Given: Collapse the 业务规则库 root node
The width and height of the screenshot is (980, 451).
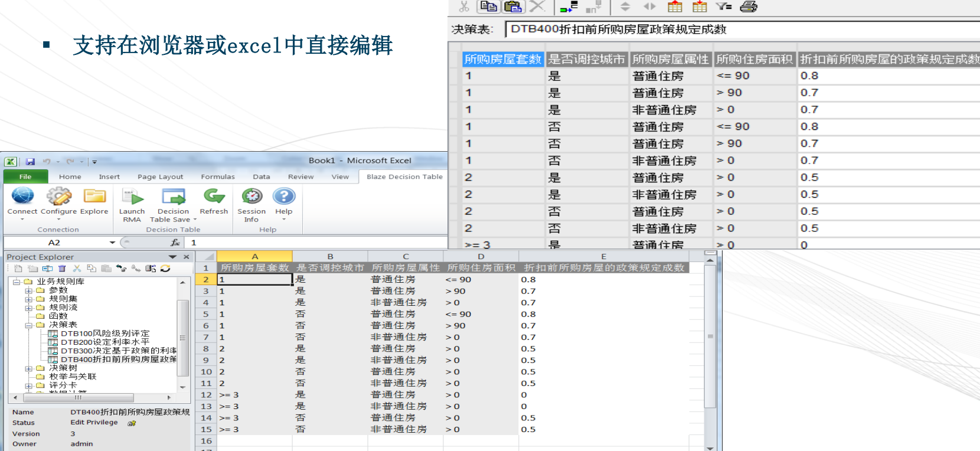Looking at the screenshot, I should coord(17,282).
